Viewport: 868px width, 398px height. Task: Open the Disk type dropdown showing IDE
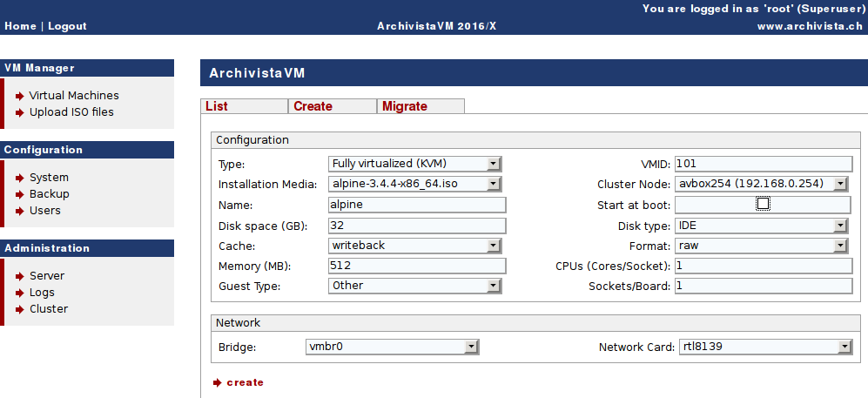click(x=762, y=226)
